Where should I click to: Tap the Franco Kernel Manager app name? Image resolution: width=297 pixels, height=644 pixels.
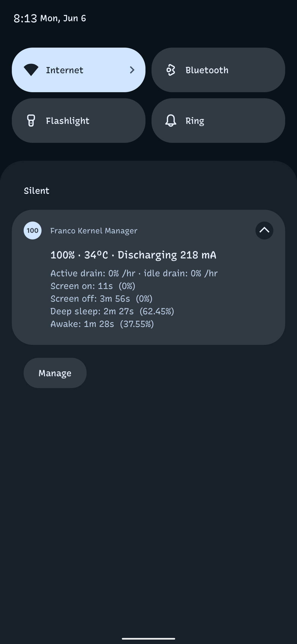click(x=94, y=231)
